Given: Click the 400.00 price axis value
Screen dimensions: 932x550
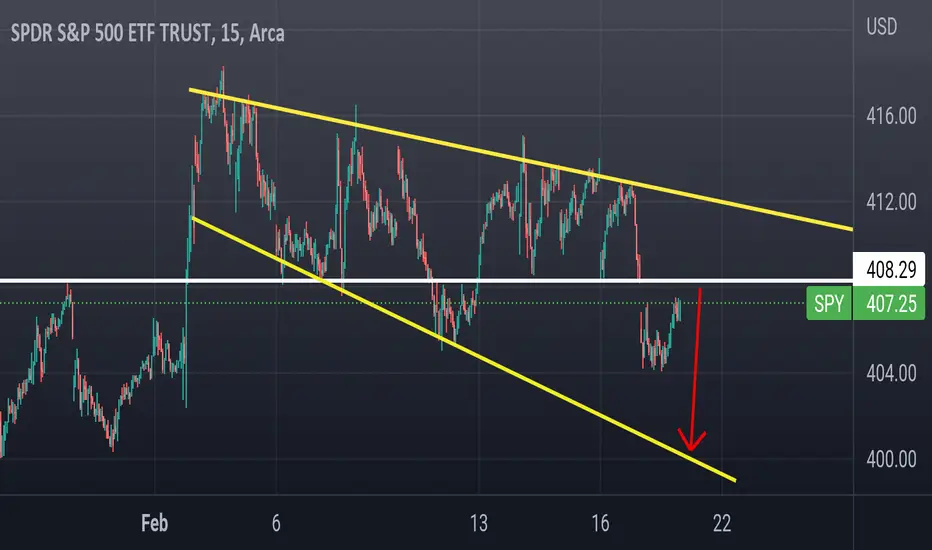Looking at the screenshot, I should tap(891, 459).
